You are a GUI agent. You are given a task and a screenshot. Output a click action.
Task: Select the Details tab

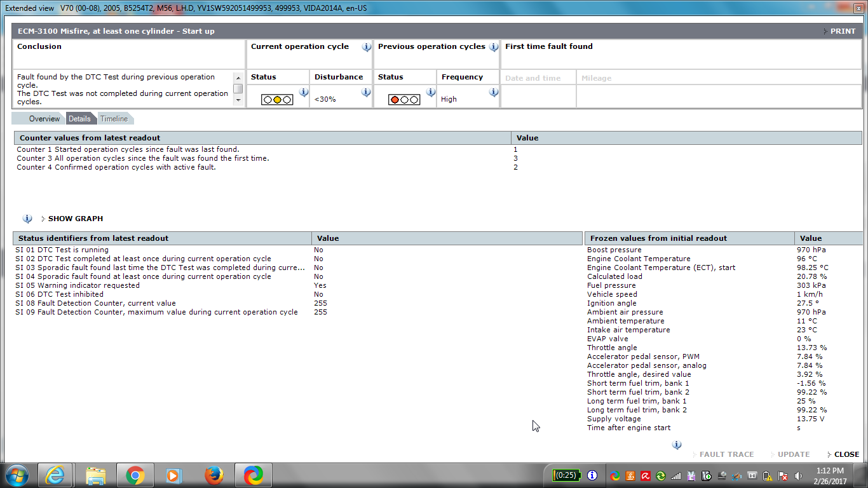(x=79, y=119)
